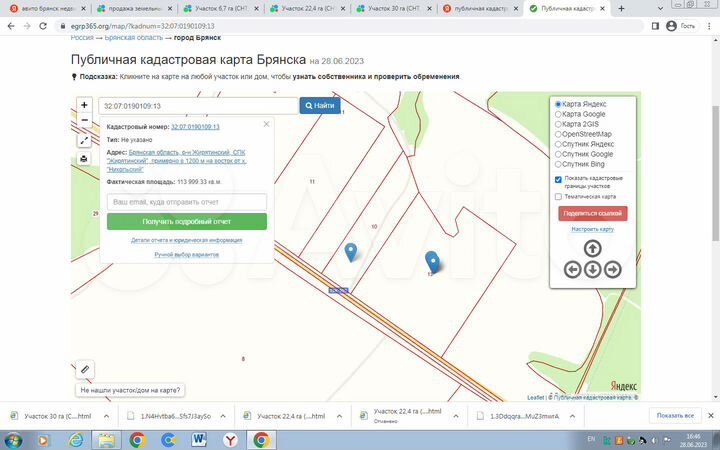
Task: Enable Тематическая карта checkbox
Action: coord(558,197)
